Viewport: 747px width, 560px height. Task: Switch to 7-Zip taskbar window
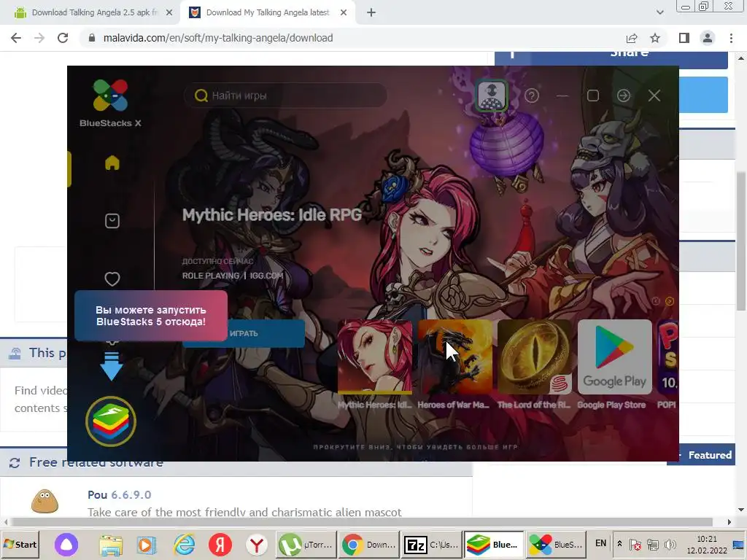[x=431, y=544]
